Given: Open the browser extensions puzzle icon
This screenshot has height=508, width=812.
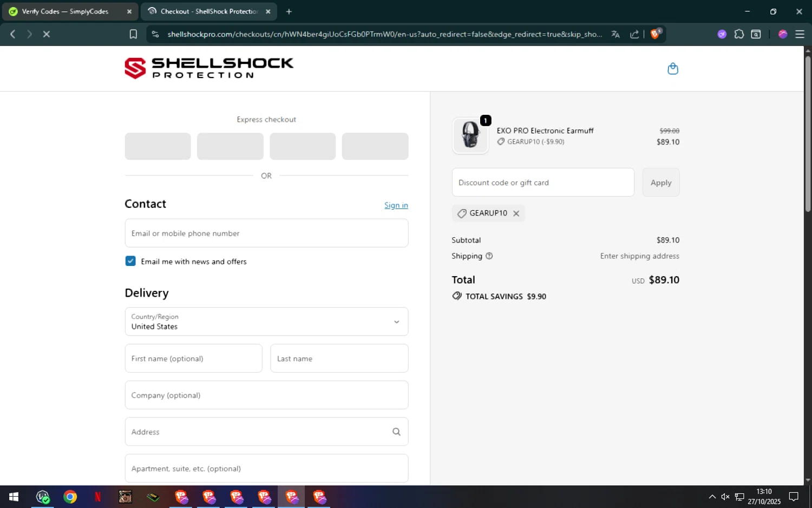Looking at the screenshot, I should (x=739, y=34).
